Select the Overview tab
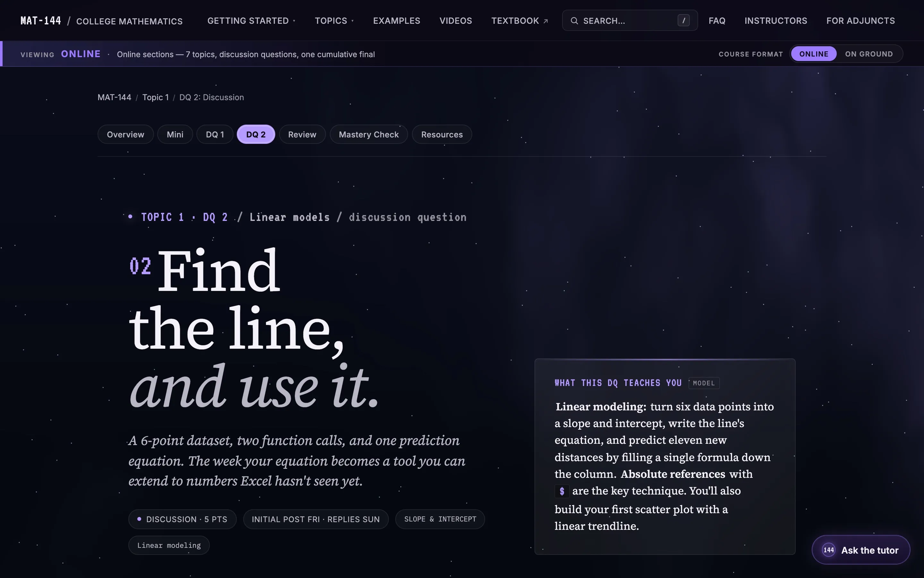The width and height of the screenshot is (924, 578). 126,135
